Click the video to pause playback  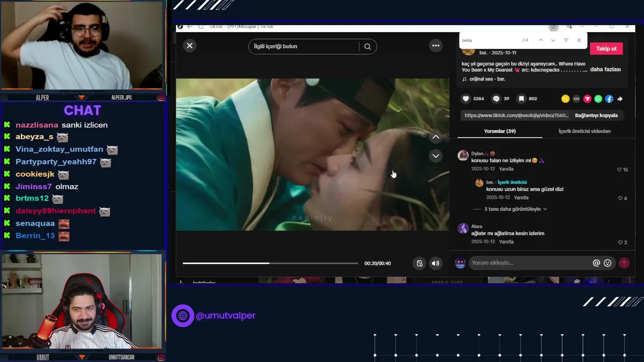(312, 154)
